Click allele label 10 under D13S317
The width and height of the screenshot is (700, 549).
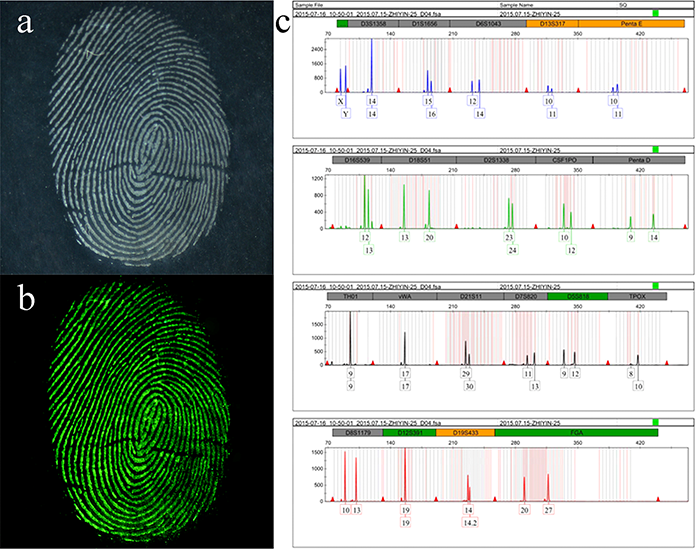point(549,101)
